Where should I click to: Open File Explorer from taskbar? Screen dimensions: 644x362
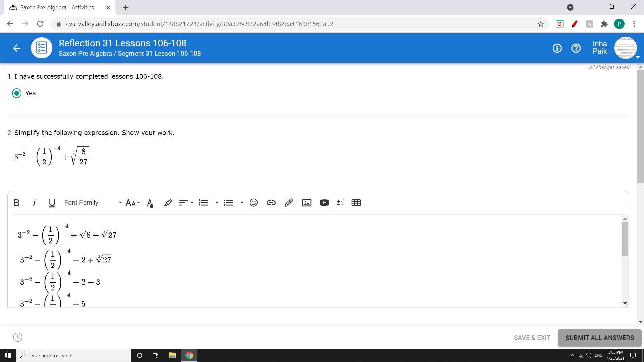[172, 355]
